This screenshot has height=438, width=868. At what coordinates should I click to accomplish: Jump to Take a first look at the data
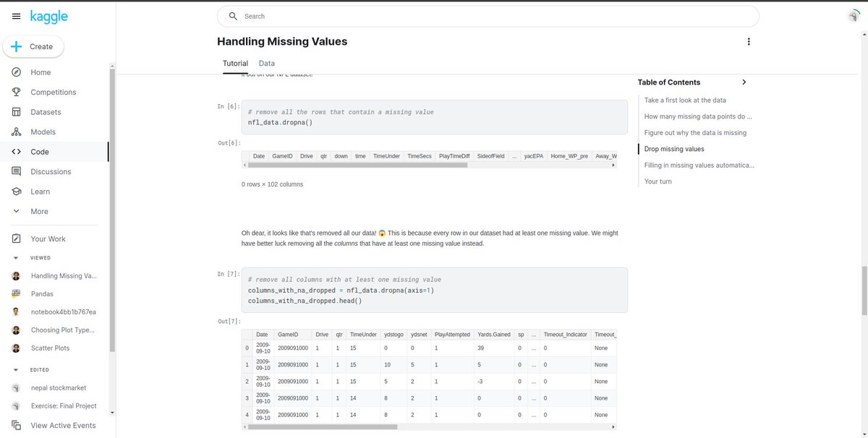pos(685,100)
